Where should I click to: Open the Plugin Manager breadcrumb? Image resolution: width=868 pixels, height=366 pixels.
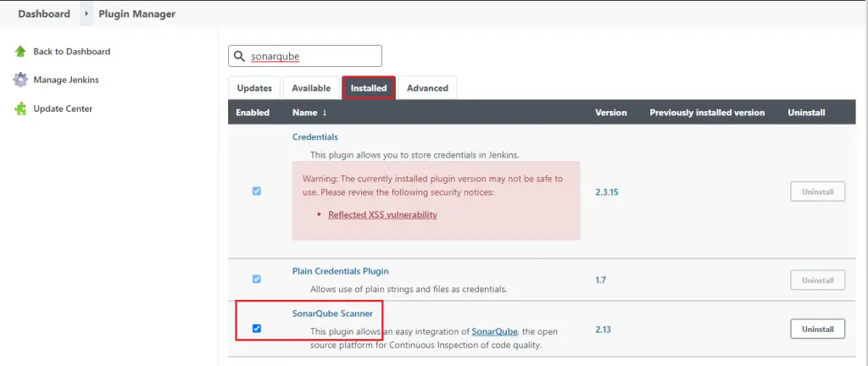pos(137,14)
